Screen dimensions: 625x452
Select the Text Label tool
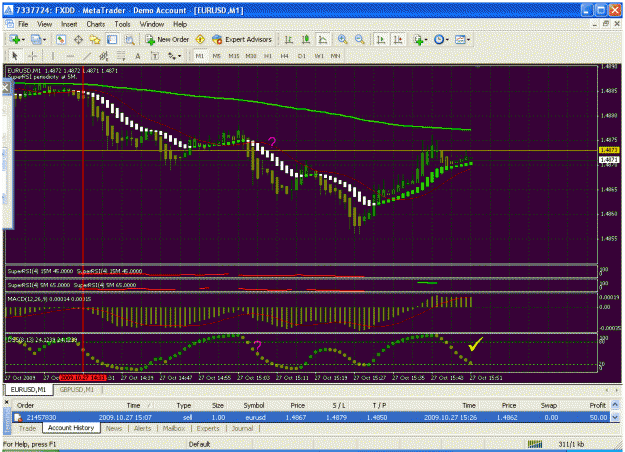(155, 56)
